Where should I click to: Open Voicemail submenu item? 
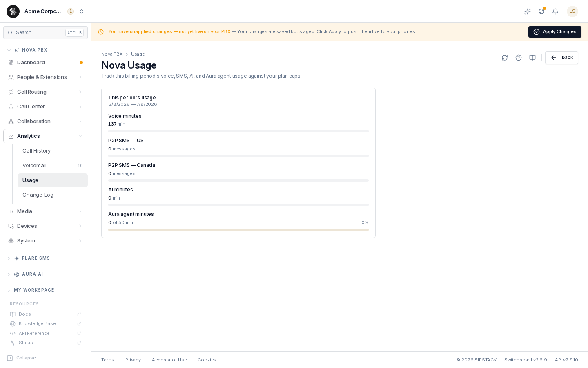point(52,166)
